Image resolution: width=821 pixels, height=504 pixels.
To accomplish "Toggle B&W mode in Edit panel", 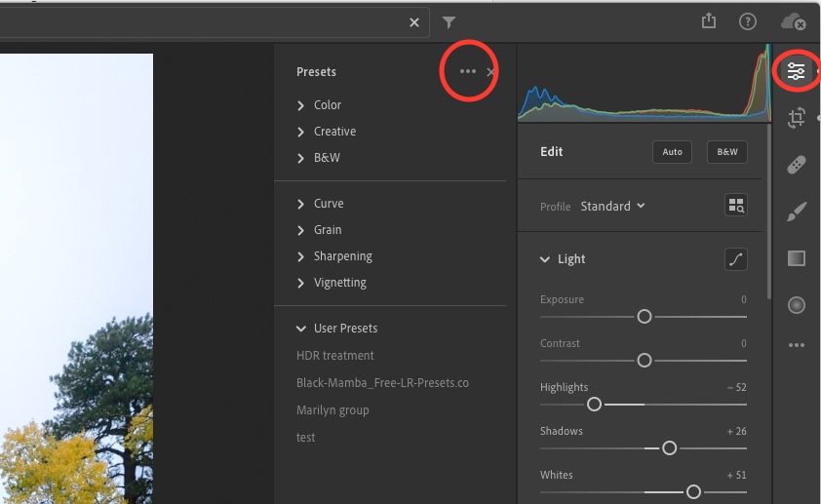I will 726,152.
